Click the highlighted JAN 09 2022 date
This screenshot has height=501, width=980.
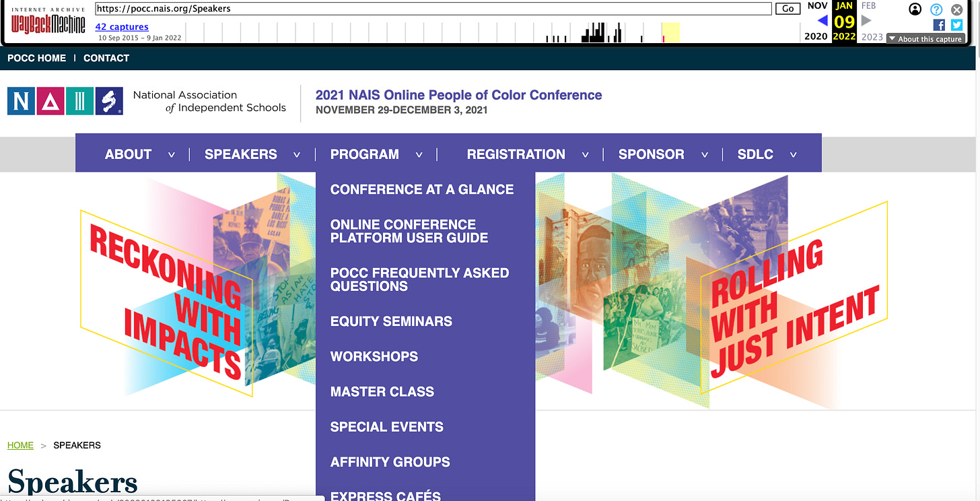[x=844, y=21]
